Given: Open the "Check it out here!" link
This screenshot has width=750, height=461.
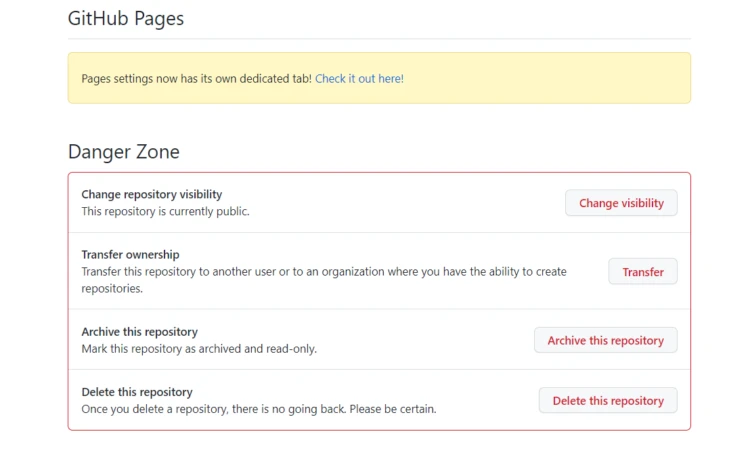Looking at the screenshot, I should pos(359,78).
